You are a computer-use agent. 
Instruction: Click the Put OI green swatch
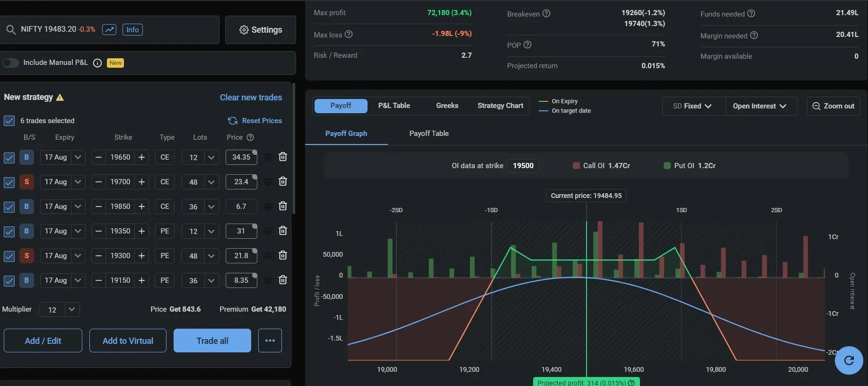click(667, 166)
